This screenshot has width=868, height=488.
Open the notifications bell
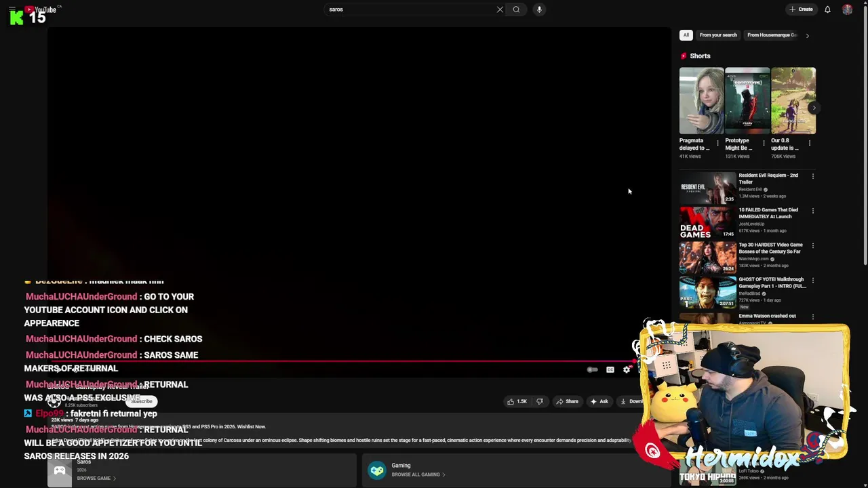coord(827,9)
